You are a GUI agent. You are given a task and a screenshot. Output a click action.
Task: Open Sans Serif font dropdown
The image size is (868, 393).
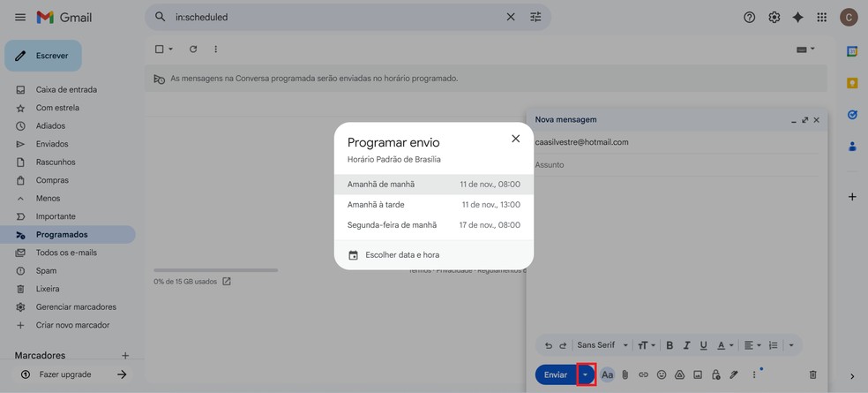pos(602,345)
